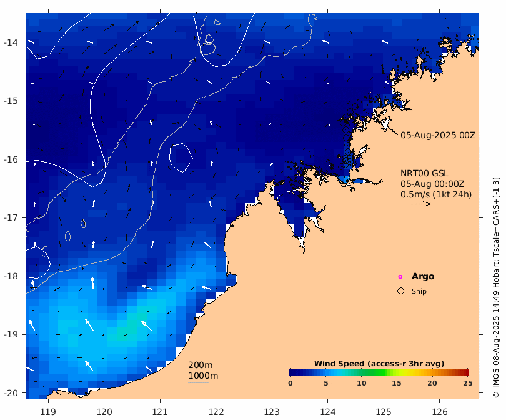The width and height of the screenshot is (506, 420).
Task: Click the 'Argo' legend label
Action: point(423,277)
